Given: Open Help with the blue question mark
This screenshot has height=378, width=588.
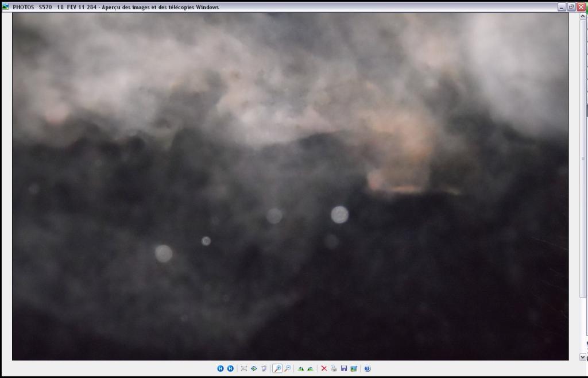Looking at the screenshot, I should point(367,369).
